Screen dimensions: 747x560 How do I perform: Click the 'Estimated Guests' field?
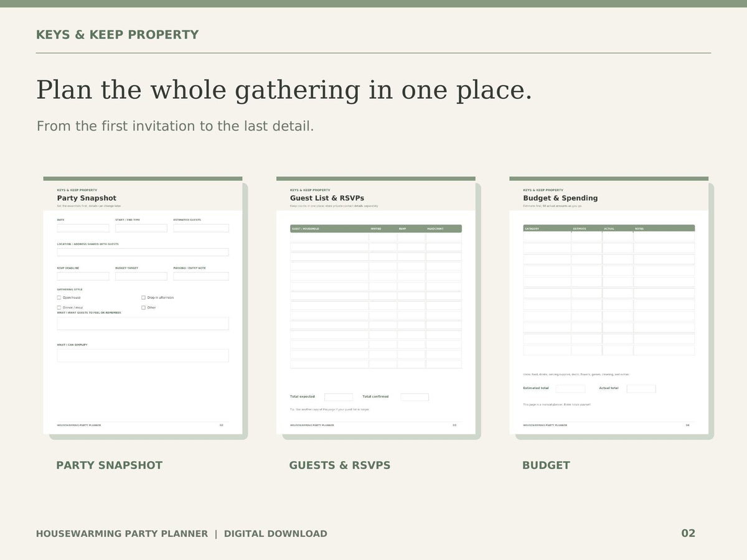201,228
